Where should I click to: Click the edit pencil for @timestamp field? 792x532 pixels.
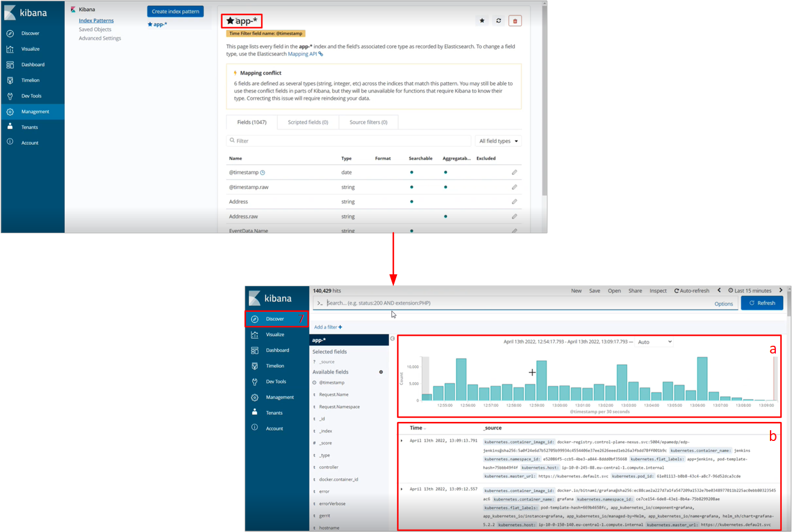514,172
